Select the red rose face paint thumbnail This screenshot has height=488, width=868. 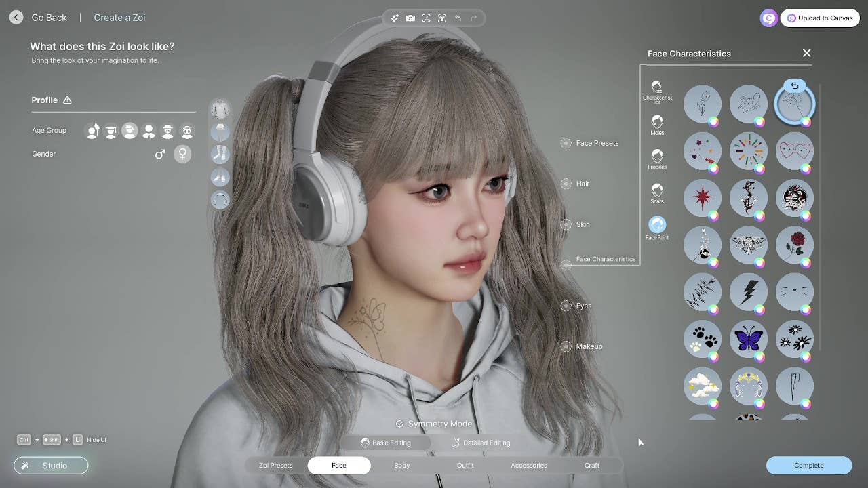coord(794,244)
